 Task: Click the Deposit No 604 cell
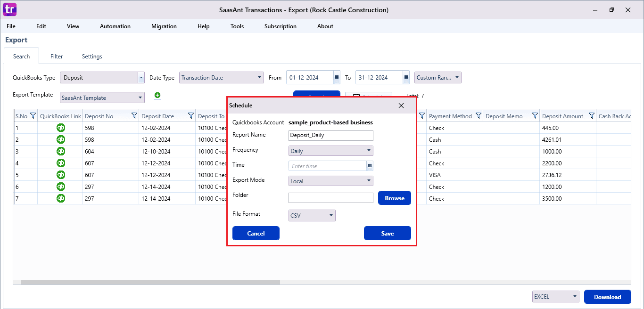tap(110, 152)
